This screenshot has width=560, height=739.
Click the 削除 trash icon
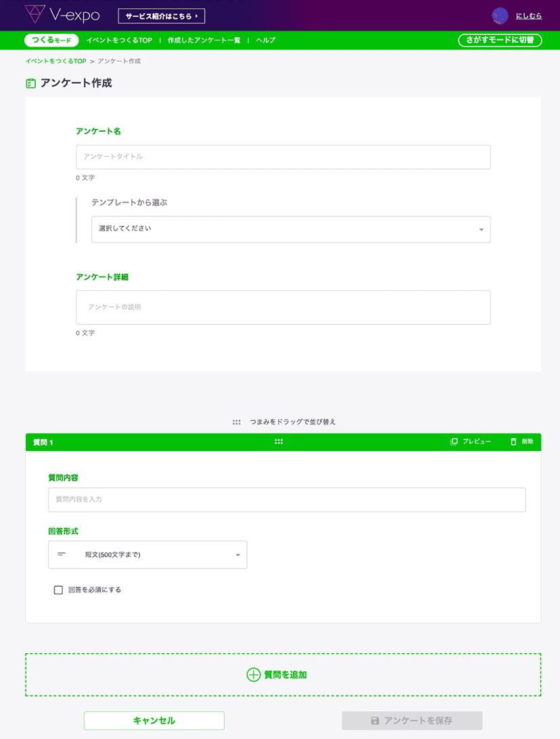(x=513, y=442)
